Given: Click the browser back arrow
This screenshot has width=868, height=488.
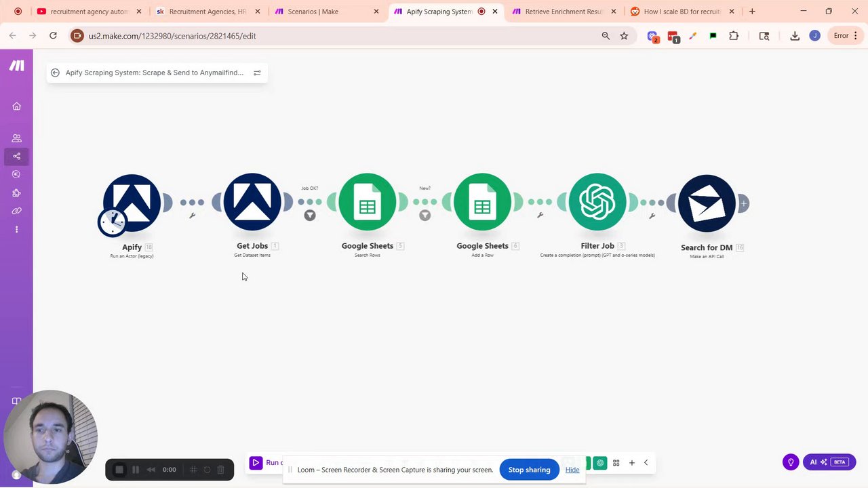Looking at the screenshot, I should (12, 36).
